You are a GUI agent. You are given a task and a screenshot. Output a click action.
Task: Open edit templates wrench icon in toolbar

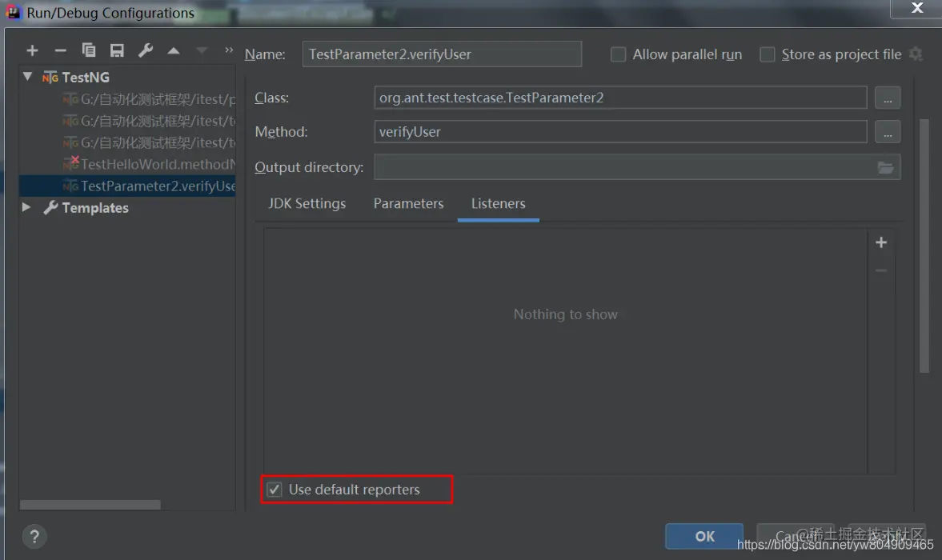pos(146,50)
